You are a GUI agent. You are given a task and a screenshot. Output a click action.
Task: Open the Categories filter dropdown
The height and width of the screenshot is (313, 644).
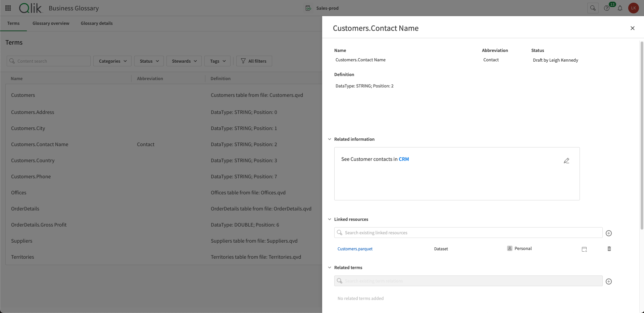pos(112,61)
